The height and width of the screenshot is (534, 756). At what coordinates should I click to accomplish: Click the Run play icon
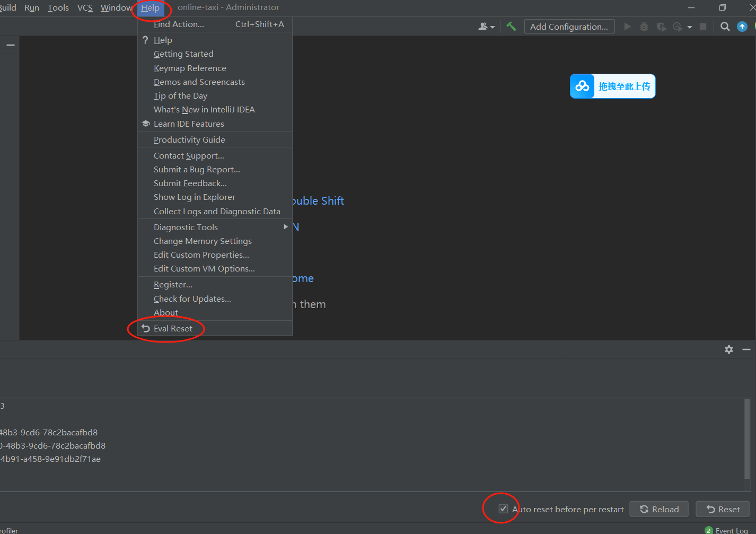(627, 27)
